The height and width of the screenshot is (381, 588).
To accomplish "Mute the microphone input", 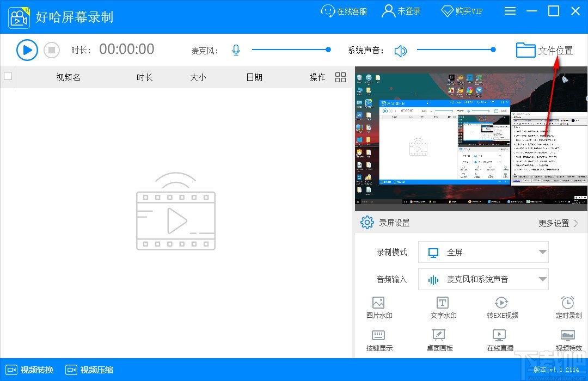I will point(236,50).
